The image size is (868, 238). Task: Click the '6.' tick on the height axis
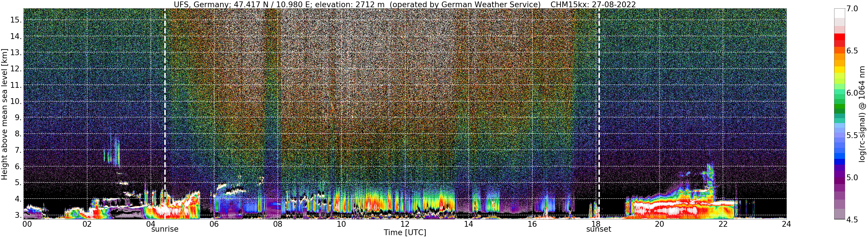point(18,167)
